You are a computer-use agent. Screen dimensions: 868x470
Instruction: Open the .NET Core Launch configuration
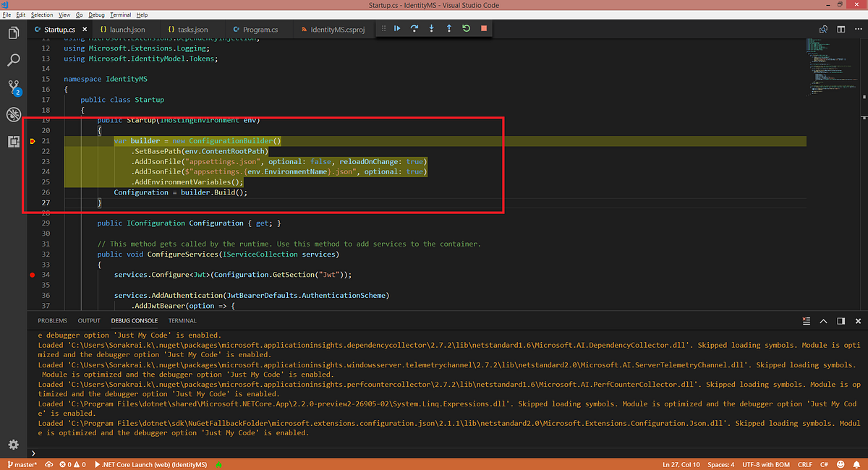click(153, 463)
